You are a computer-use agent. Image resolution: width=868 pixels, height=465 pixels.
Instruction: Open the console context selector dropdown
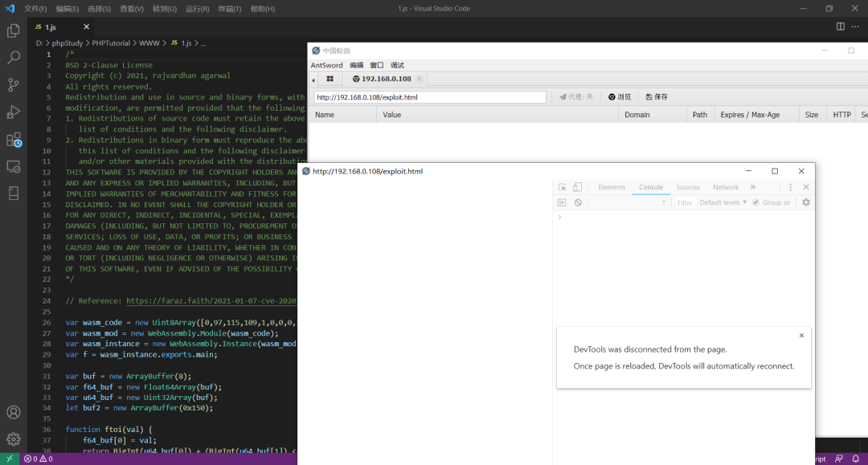pyautogui.click(x=628, y=203)
